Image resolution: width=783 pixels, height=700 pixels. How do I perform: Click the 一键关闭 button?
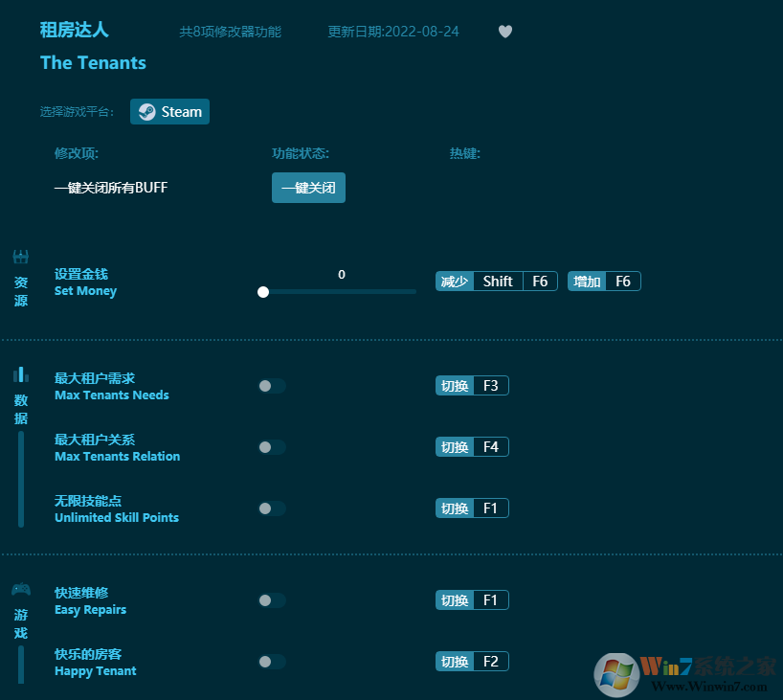(x=308, y=188)
